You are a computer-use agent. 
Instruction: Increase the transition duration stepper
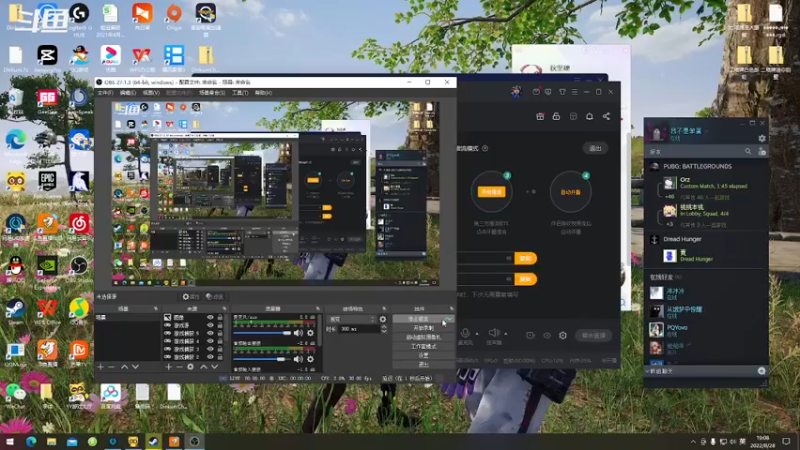click(384, 327)
